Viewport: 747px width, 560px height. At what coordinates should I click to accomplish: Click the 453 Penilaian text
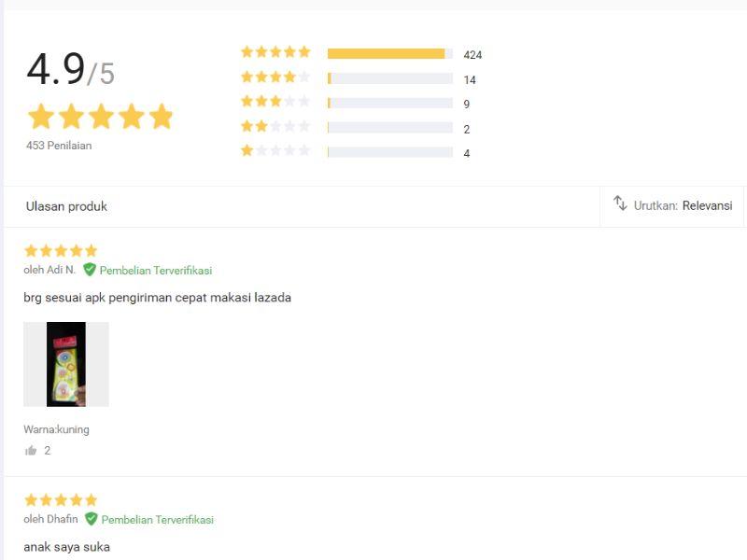tap(59, 146)
